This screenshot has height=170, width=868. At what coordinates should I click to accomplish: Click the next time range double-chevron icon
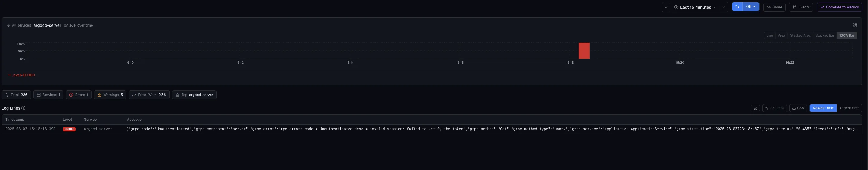724,8
